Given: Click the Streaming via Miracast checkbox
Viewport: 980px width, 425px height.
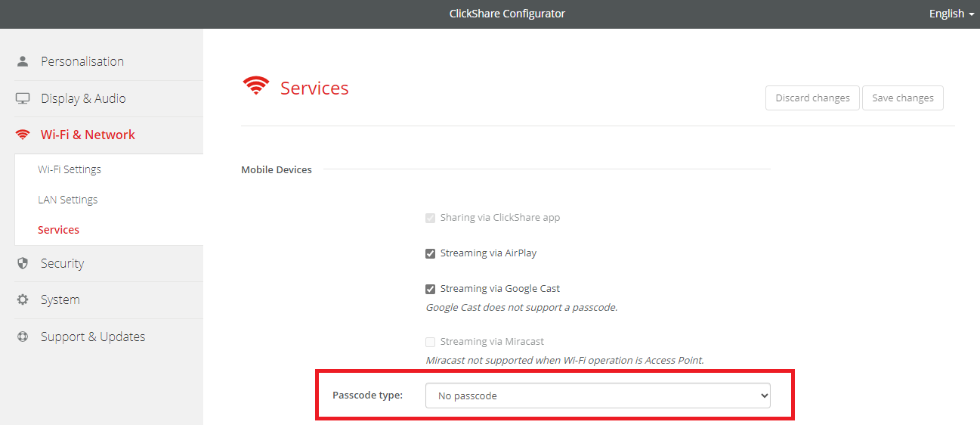Looking at the screenshot, I should coord(431,342).
